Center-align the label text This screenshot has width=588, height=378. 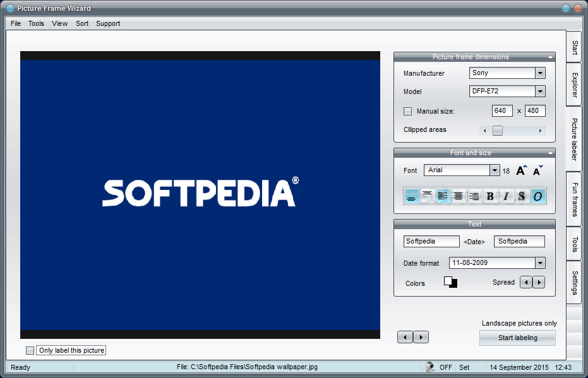pyautogui.click(x=459, y=196)
